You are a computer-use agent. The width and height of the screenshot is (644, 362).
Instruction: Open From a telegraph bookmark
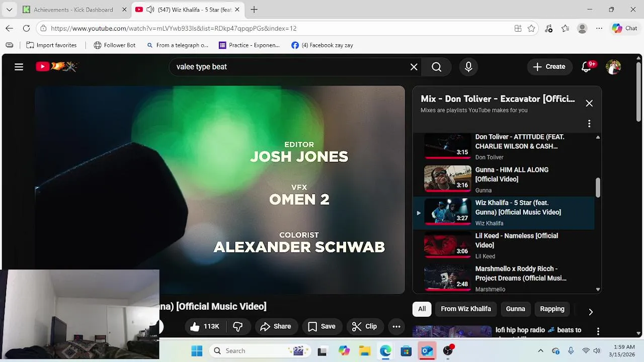tap(177, 45)
